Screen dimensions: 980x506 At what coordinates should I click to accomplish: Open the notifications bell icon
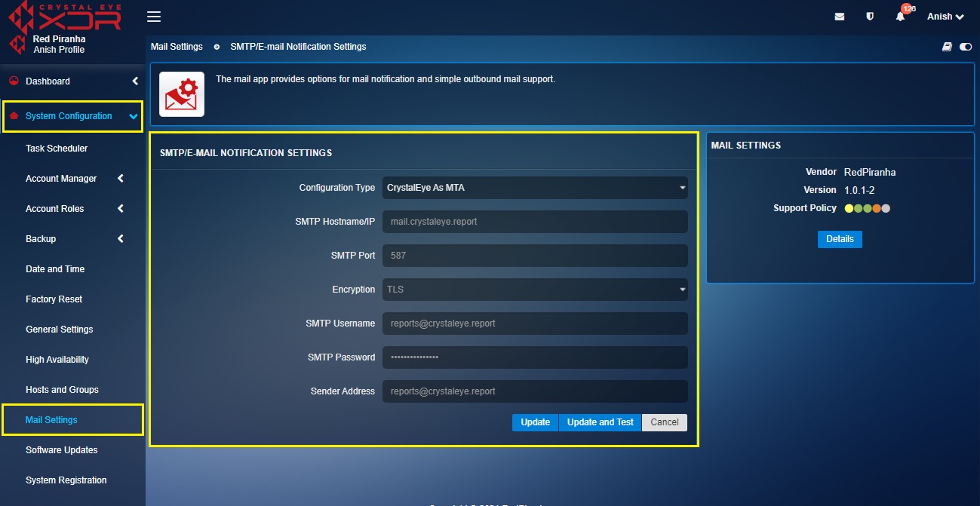[900, 17]
